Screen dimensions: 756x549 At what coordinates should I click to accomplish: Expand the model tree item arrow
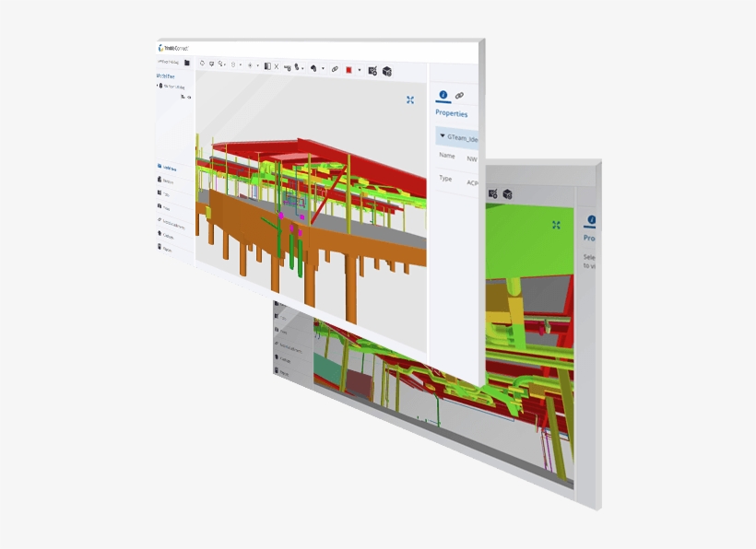159,85
